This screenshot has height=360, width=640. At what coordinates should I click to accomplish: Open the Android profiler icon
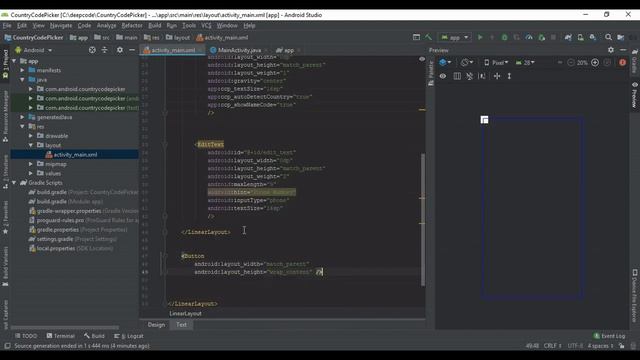(x=529, y=37)
